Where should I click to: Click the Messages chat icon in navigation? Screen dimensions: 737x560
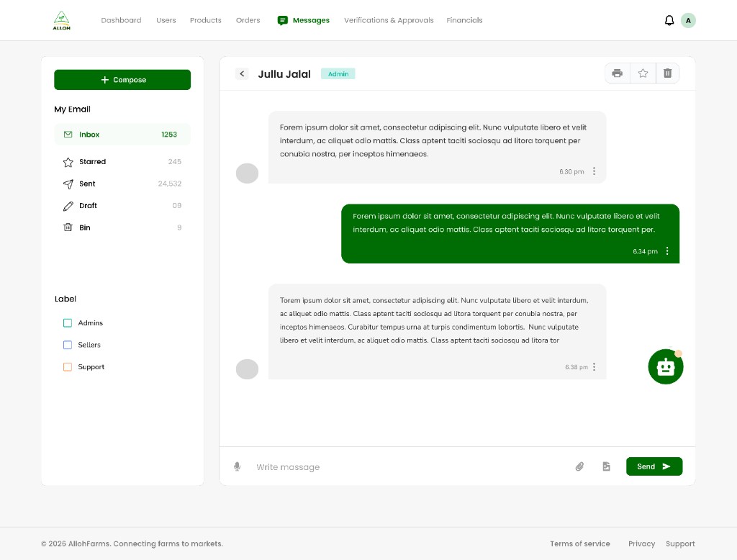click(282, 21)
